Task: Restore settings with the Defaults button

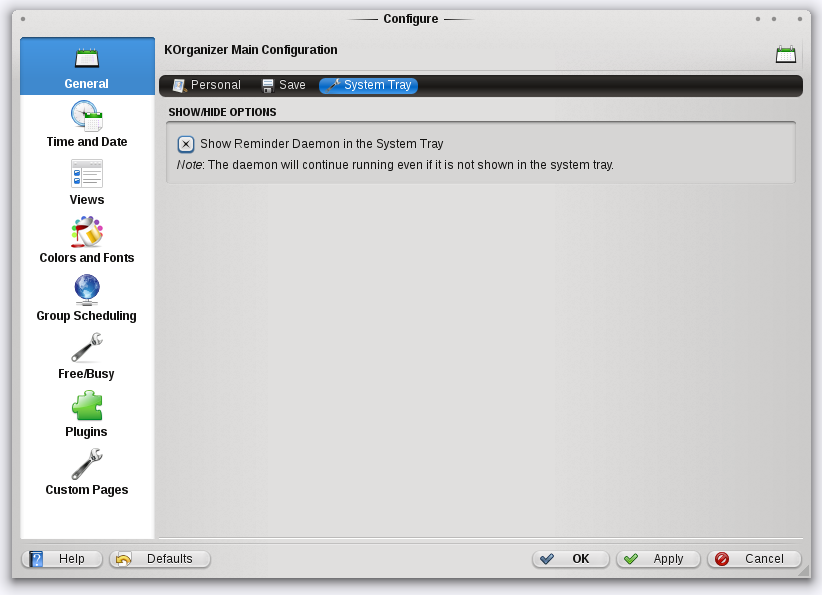Action: point(160,559)
